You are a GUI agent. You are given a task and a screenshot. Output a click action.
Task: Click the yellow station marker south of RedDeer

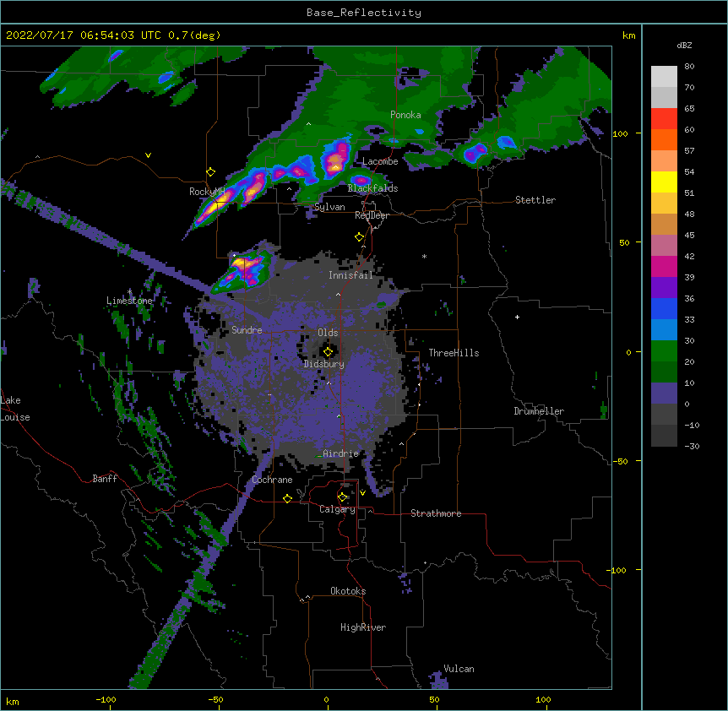[359, 237]
